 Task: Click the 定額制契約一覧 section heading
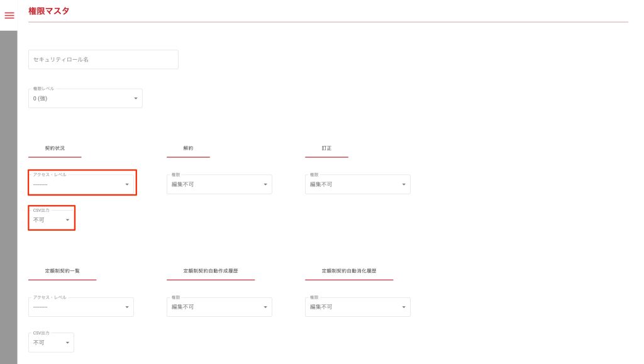(62, 271)
